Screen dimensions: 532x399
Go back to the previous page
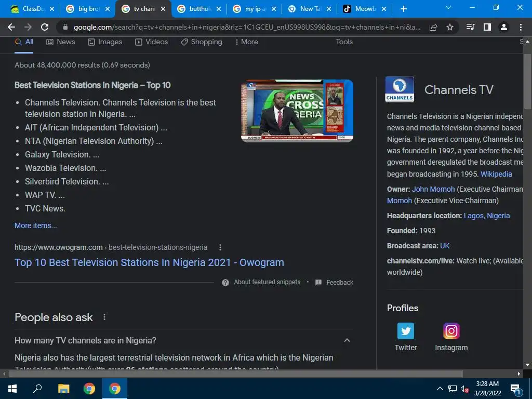11,27
